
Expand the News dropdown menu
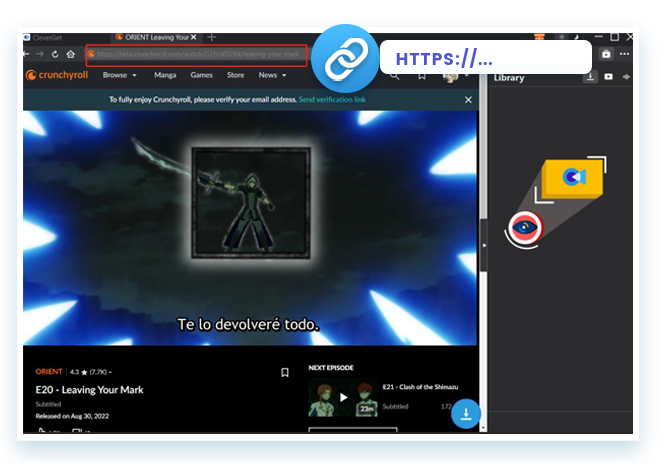tap(272, 75)
